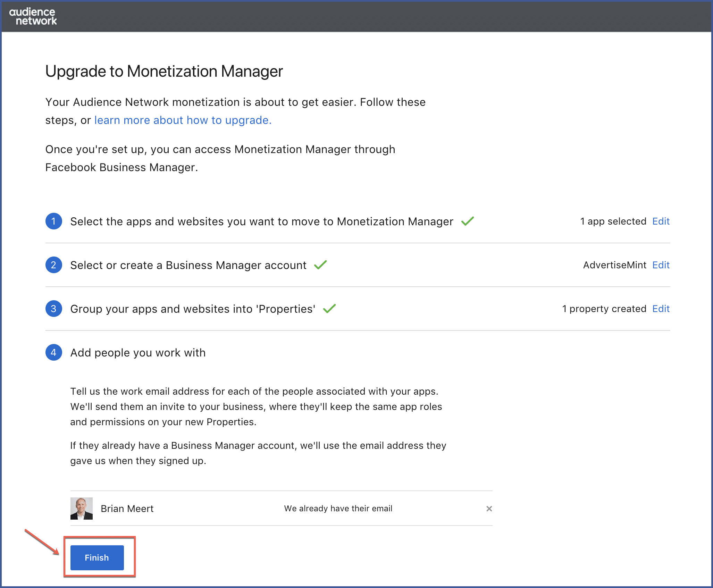Click step 4 number circle icon

(54, 352)
